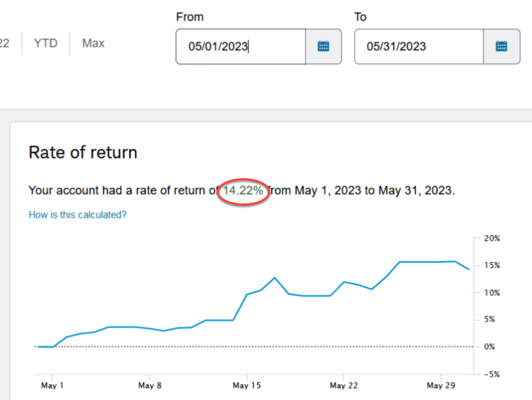Image resolution: width=532 pixels, height=400 pixels.
Task: Open the From date calendar picker
Action: tap(323, 46)
